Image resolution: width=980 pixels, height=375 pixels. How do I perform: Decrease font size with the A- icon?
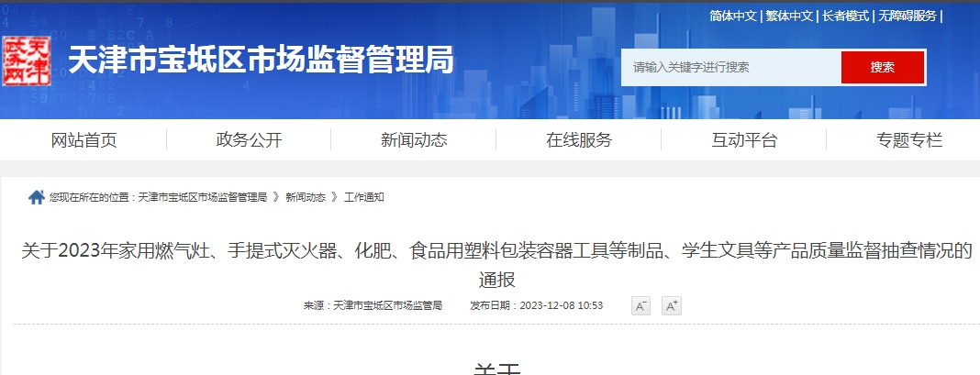[640, 306]
